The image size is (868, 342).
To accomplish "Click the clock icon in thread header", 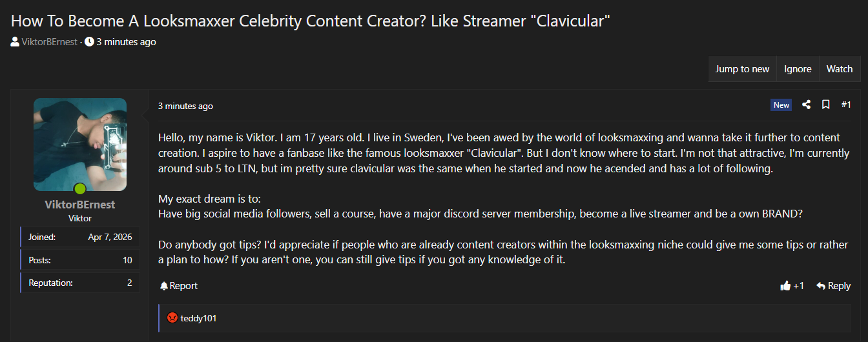I will 89,42.
